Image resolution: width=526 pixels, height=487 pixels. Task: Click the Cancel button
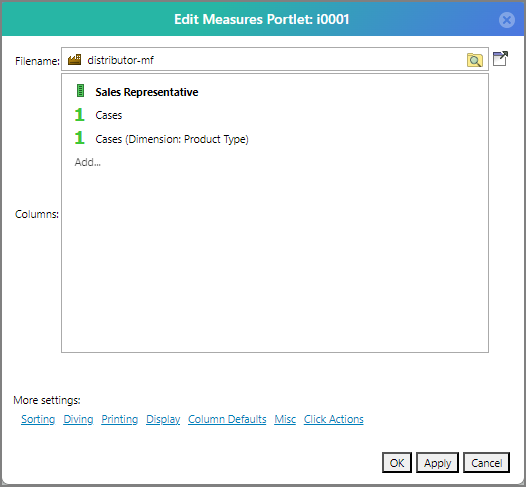(486, 463)
